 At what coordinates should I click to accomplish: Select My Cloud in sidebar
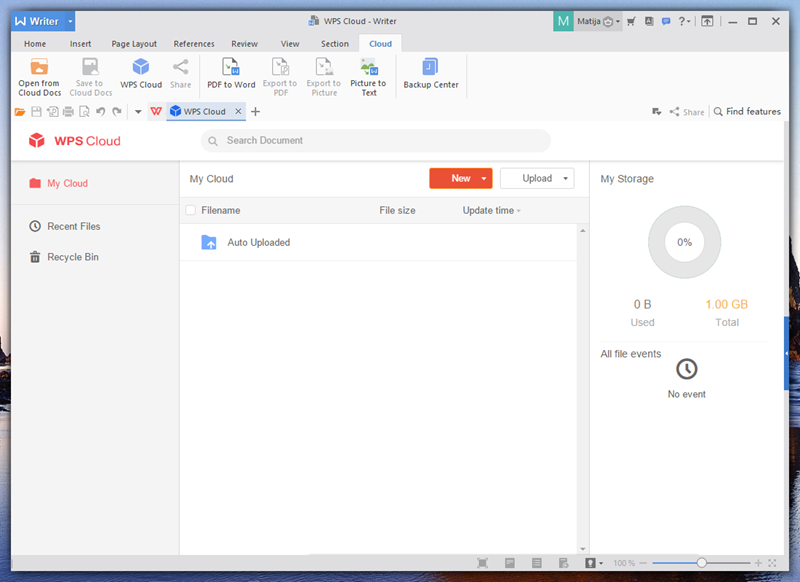(67, 184)
